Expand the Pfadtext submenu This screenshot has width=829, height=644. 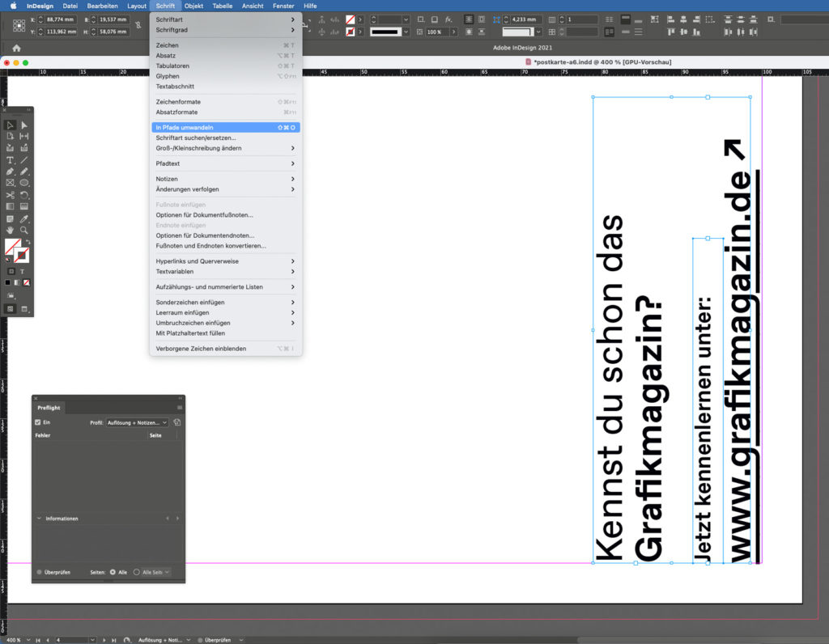click(225, 163)
